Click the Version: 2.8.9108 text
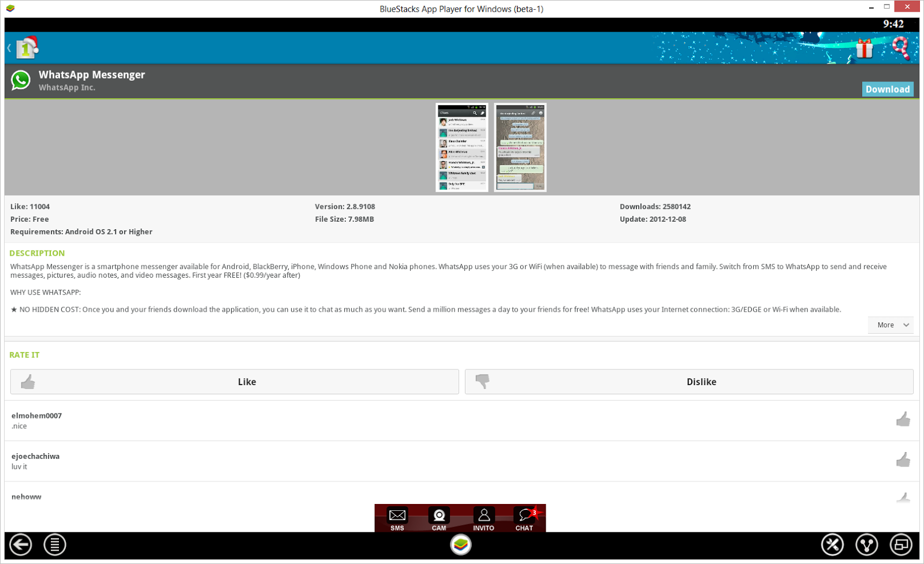924x564 pixels. click(x=345, y=207)
